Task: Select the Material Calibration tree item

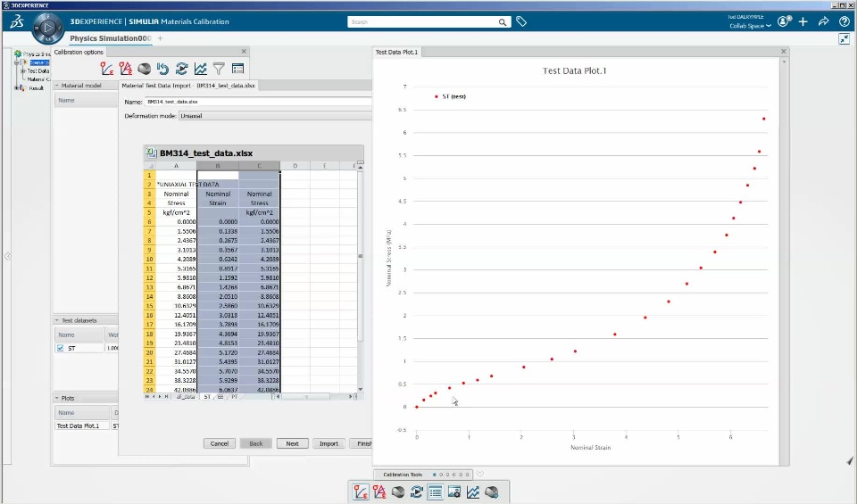Action: (x=38, y=79)
